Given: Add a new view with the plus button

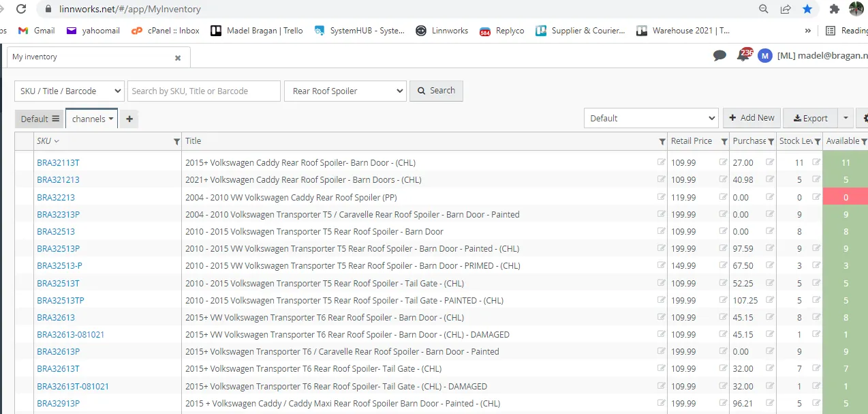Looking at the screenshot, I should coord(129,119).
